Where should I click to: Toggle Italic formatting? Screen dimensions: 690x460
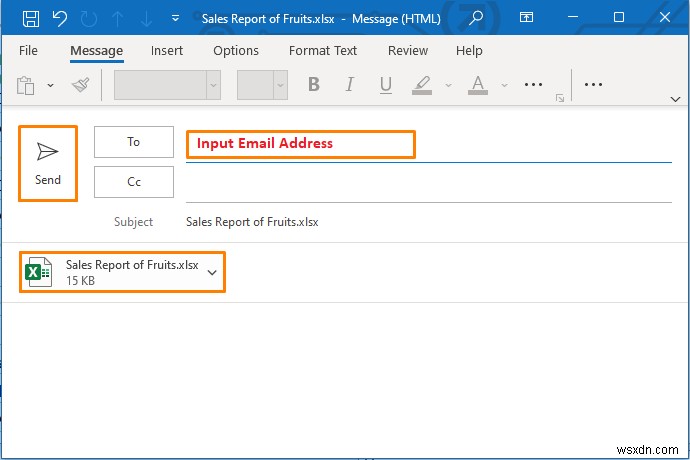tap(347, 85)
